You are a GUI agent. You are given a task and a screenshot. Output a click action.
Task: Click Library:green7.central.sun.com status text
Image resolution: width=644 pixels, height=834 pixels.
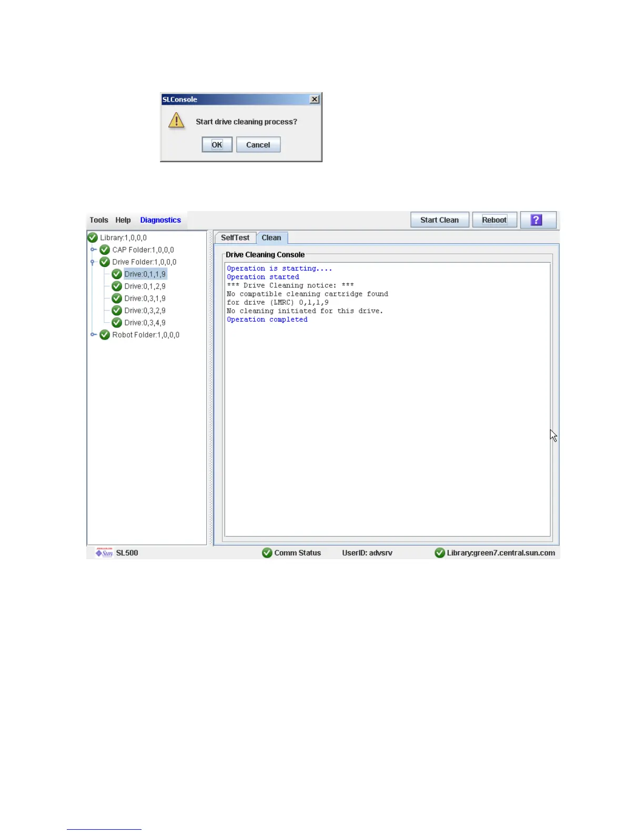pyautogui.click(x=501, y=553)
